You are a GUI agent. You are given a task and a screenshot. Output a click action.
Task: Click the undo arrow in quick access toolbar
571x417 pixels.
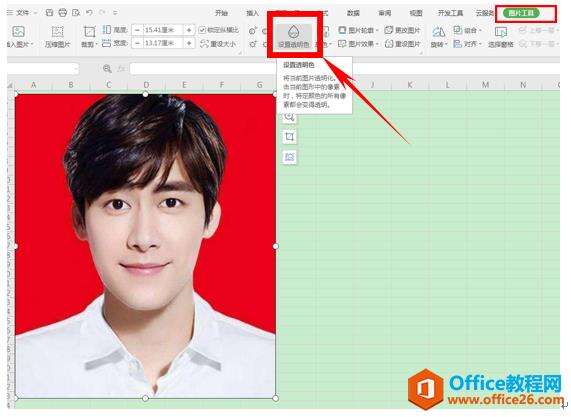pyautogui.click(x=89, y=13)
